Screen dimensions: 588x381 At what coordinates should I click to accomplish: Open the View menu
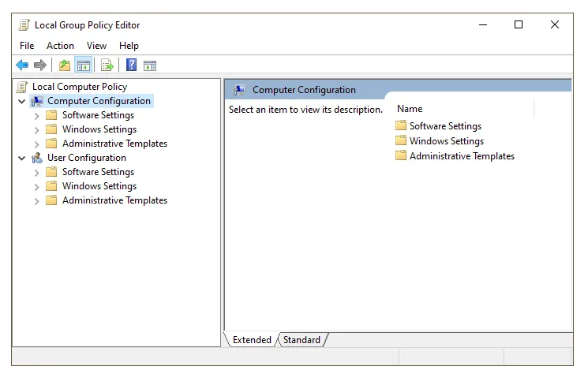point(97,46)
